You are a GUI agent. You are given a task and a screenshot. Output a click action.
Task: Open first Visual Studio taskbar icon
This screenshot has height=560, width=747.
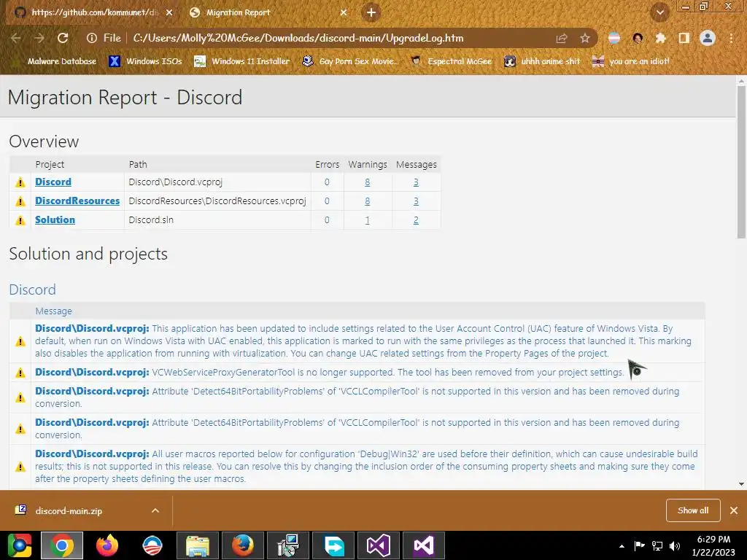click(379, 545)
